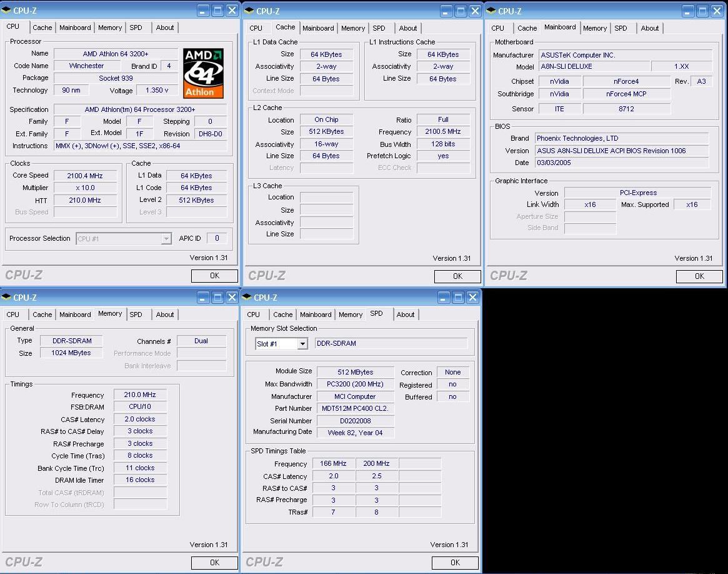Click SPD manufacturer MCI Computer
The height and width of the screenshot is (574, 728).
click(x=355, y=396)
